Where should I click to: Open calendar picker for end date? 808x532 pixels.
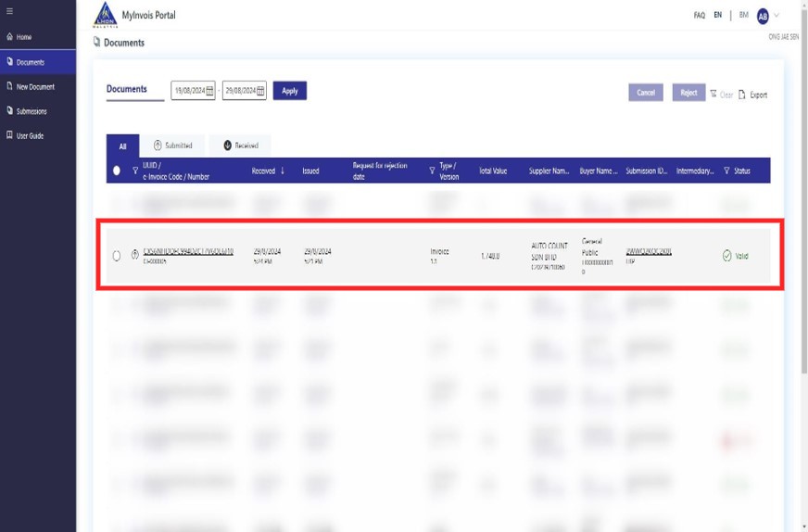tap(261, 91)
